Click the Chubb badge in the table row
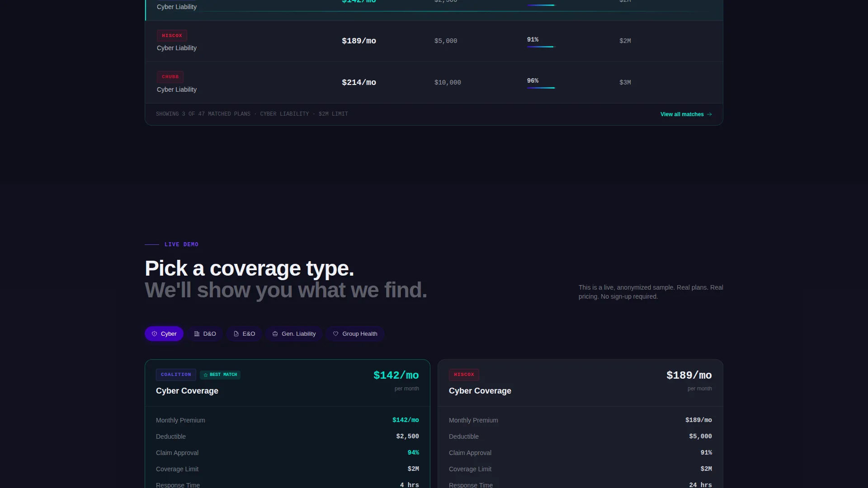Viewport: 868px width, 488px height. pos(170,77)
